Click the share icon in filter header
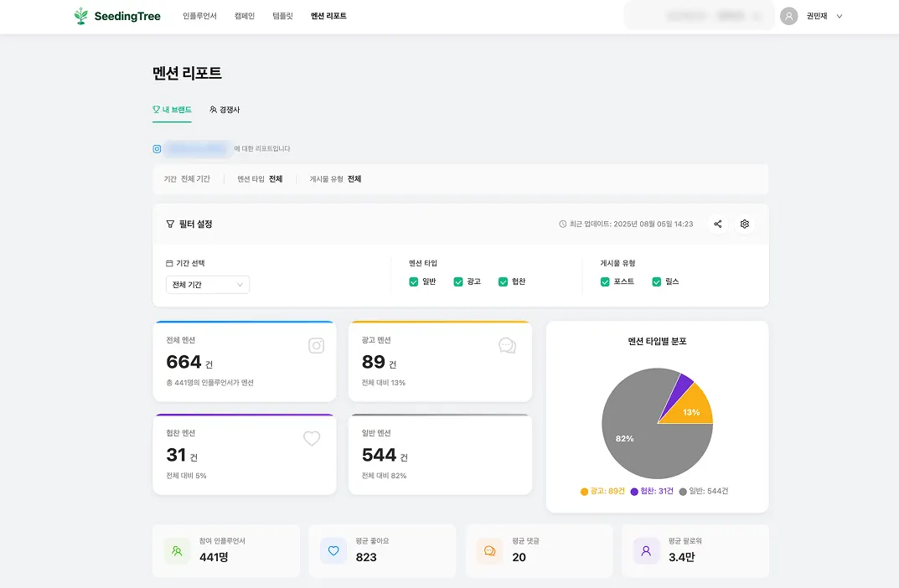The height and width of the screenshot is (588, 899). point(718,224)
